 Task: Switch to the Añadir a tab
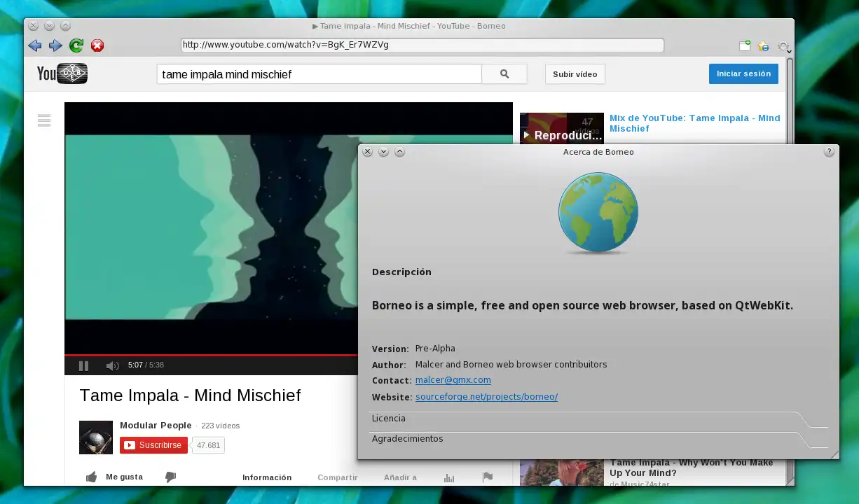pos(400,477)
